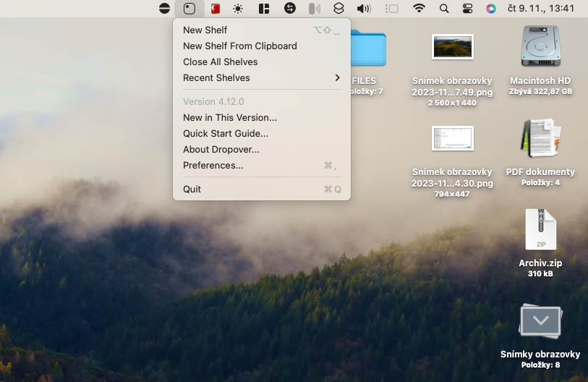
Task: Click the date and time clock
Action: click(x=541, y=8)
